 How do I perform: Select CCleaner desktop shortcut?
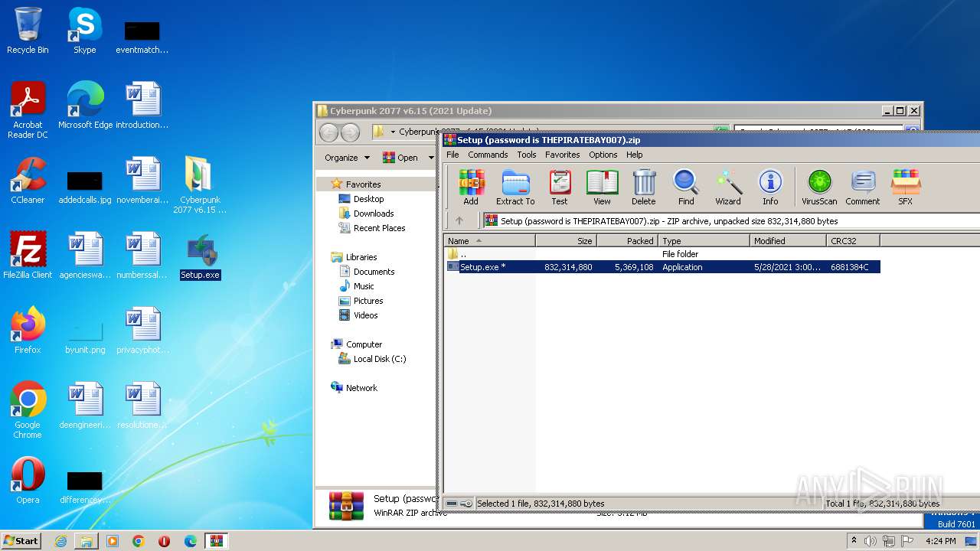tap(28, 181)
